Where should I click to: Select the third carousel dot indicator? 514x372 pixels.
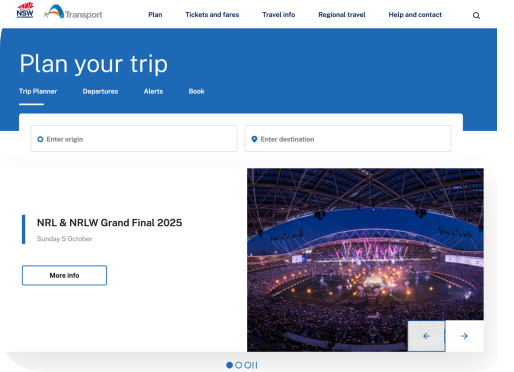pos(247,365)
